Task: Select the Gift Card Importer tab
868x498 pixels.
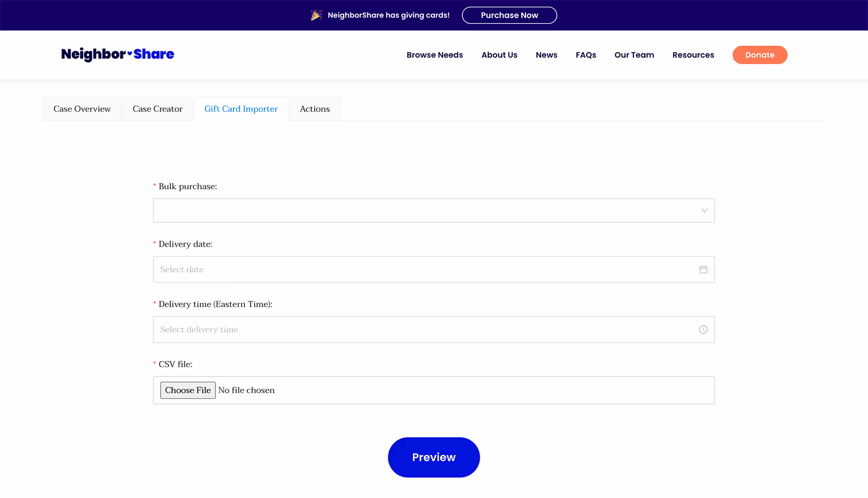Action: coord(241,109)
